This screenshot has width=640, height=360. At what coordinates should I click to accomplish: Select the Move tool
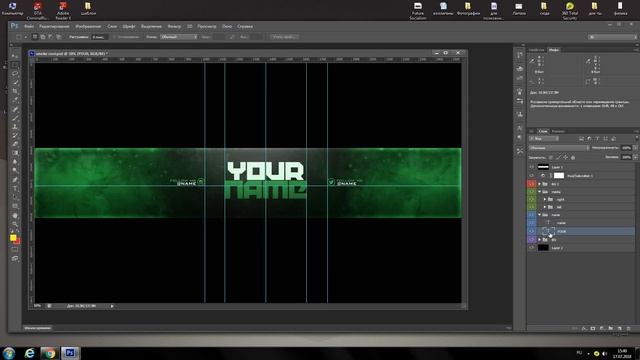[x=15, y=56]
